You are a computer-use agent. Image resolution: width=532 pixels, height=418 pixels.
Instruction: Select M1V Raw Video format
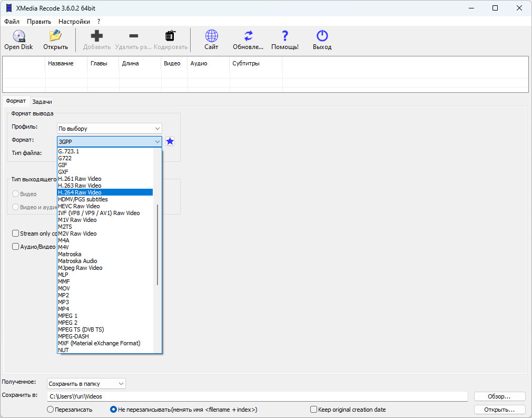click(x=105, y=220)
